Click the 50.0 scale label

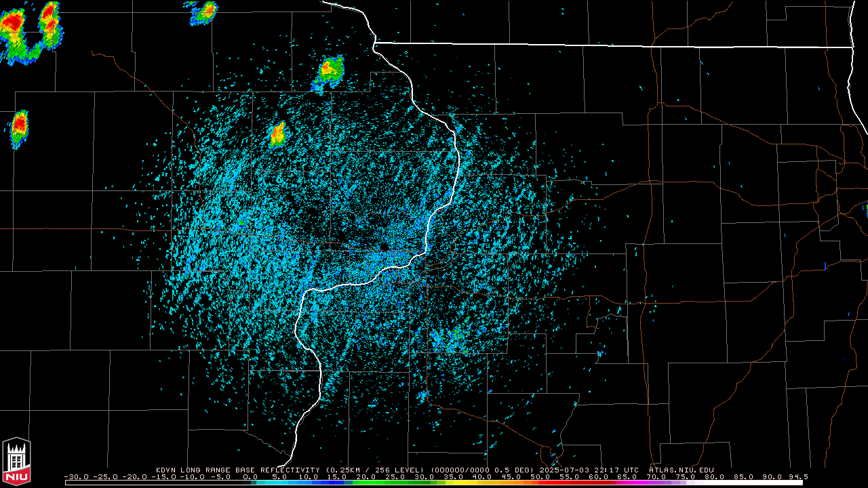(540, 477)
